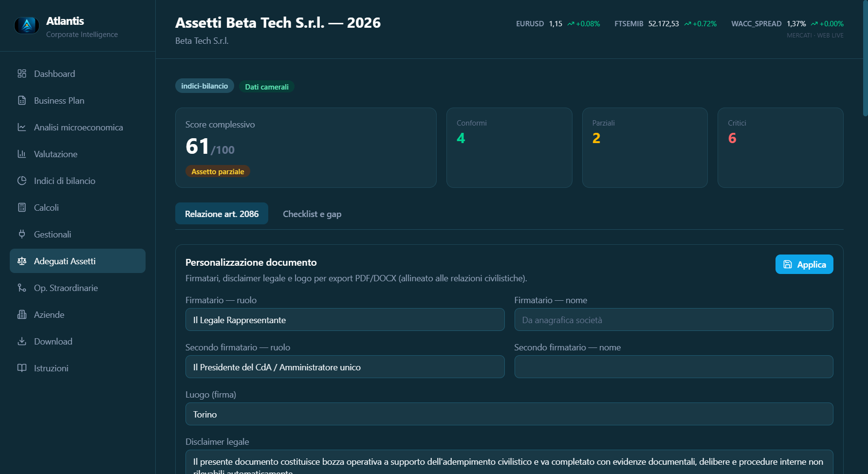The width and height of the screenshot is (868, 474).
Task: Focus the Firmatario ruolo input field
Action: (345, 320)
